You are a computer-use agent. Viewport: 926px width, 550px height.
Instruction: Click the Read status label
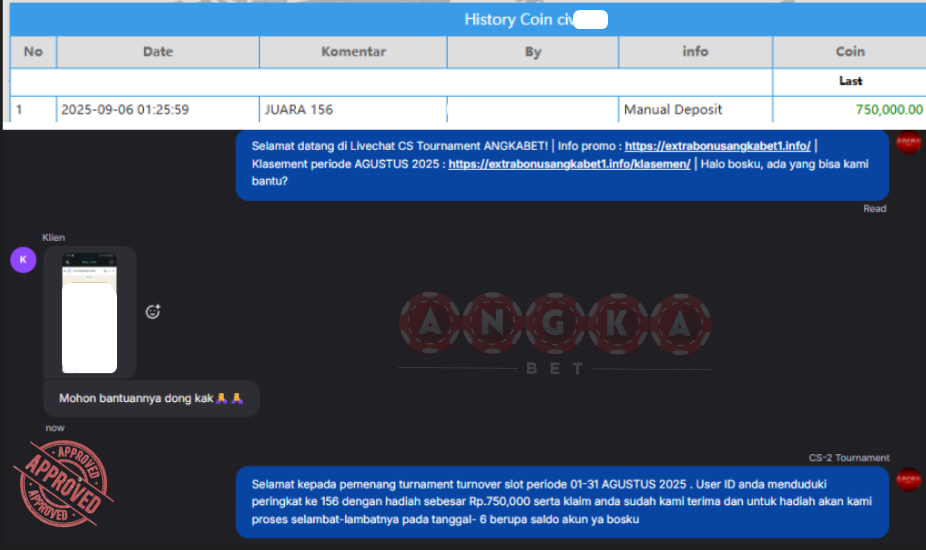[x=875, y=209]
